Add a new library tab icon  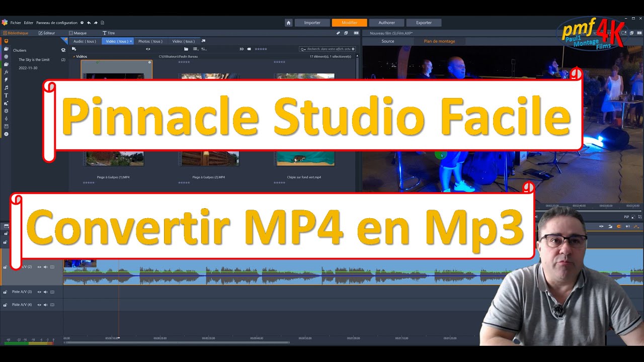pyautogui.click(x=203, y=41)
